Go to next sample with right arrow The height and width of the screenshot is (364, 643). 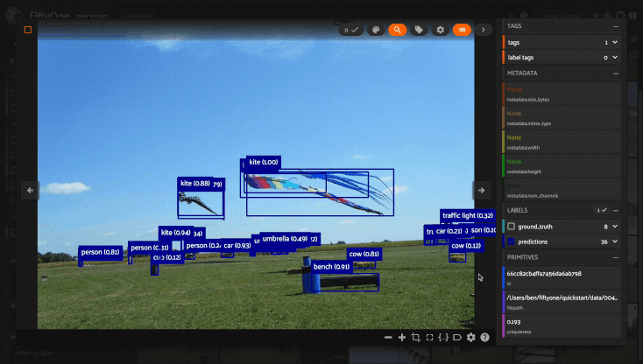click(x=482, y=191)
